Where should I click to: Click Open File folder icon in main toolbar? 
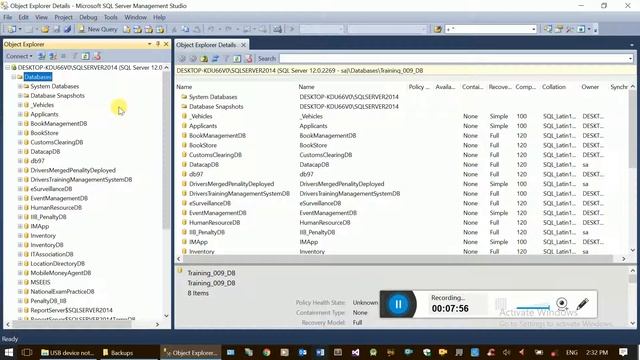coord(44,29)
